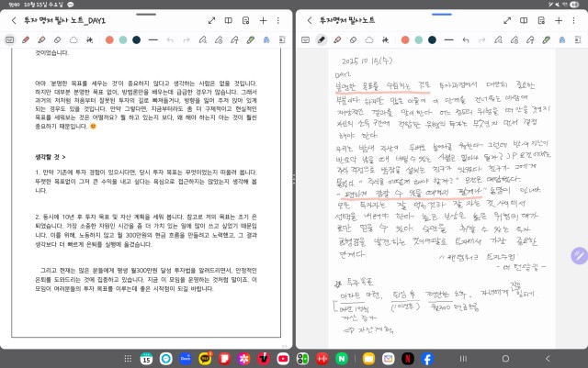
Task: Open shape recognition pen in left note
Action: [203, 39]
